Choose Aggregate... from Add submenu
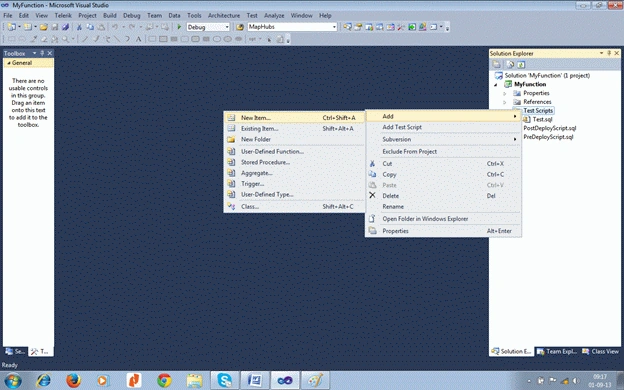The height and width of the screenshot is (390, 624). [x=294, y=173]
